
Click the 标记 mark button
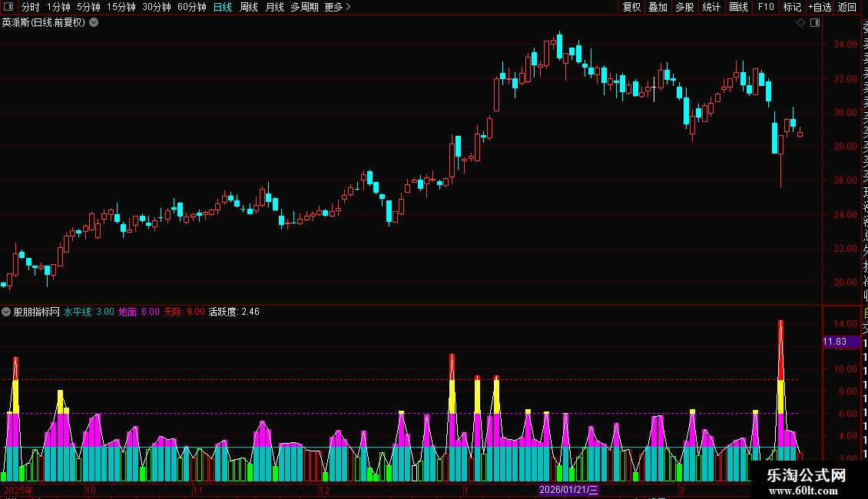pos(792,7)
